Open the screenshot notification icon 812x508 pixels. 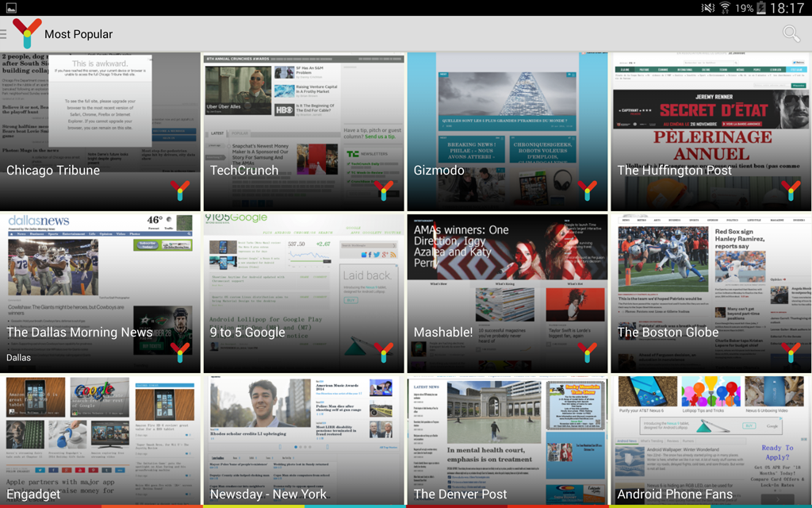coord(11,8)
